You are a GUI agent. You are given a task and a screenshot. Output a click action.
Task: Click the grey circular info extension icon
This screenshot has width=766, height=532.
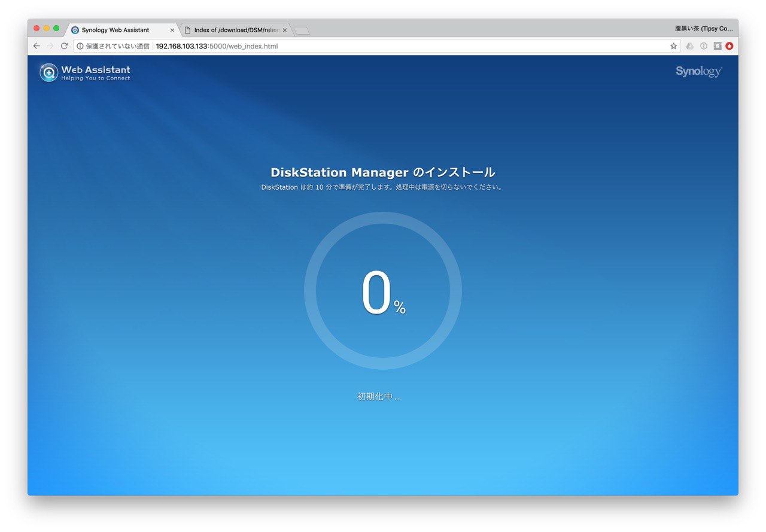click(x=704, y=46)
